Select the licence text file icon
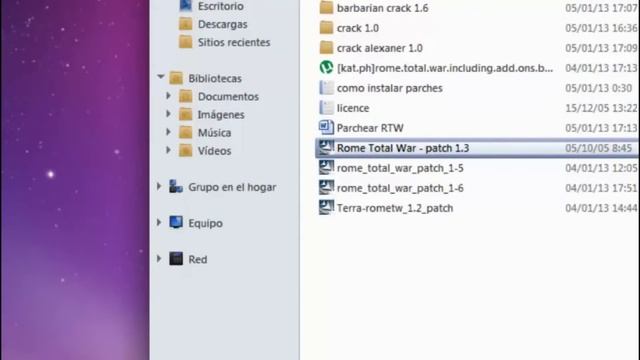640x360 pixels. tap(326, 108)
